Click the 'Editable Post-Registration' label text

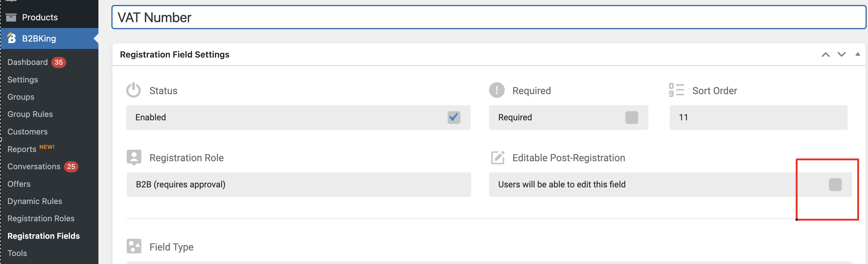(568, 158)
